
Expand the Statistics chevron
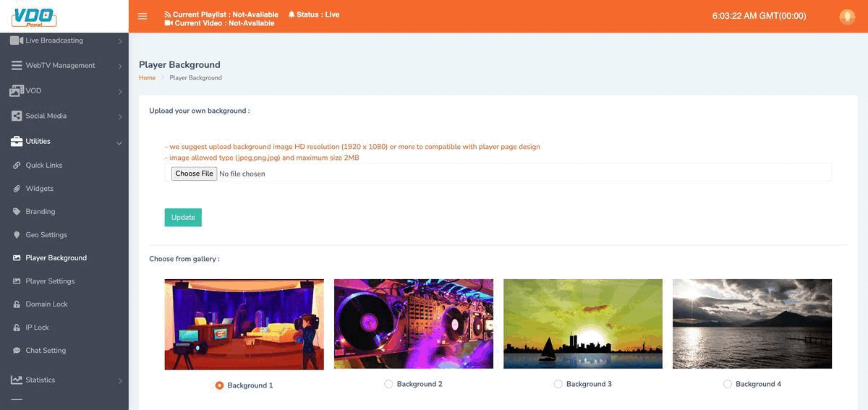(x=119, y=381)
